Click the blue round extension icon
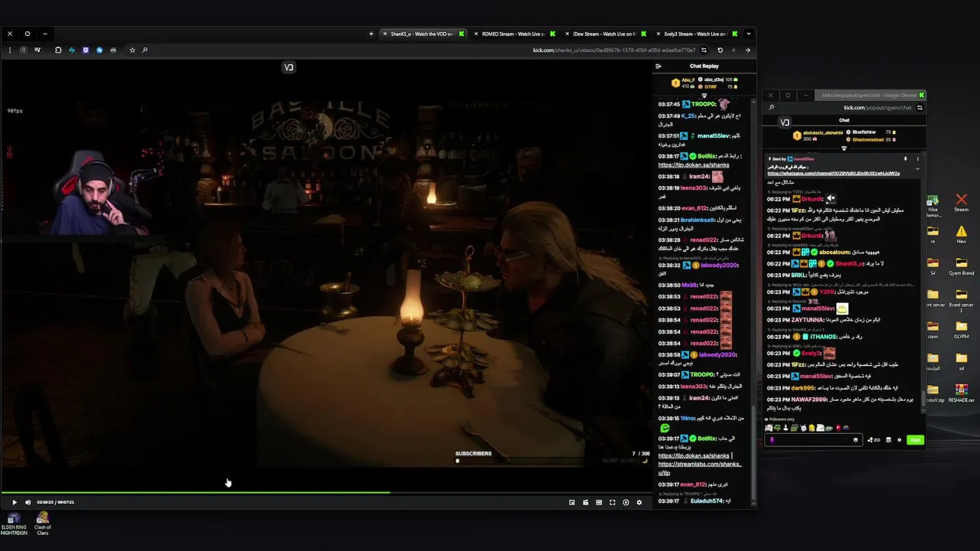This screenshot has width=980, height=551. point(100,51)
